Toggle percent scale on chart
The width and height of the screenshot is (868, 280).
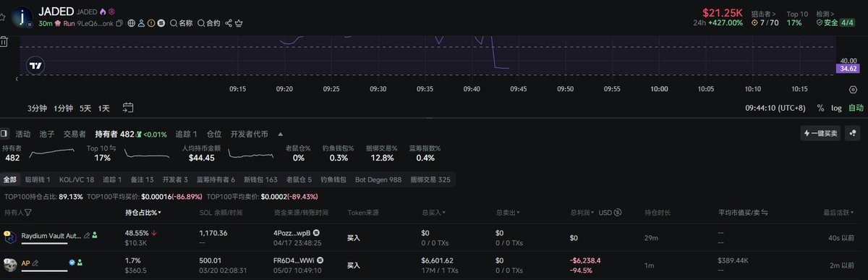coord(820,108)
